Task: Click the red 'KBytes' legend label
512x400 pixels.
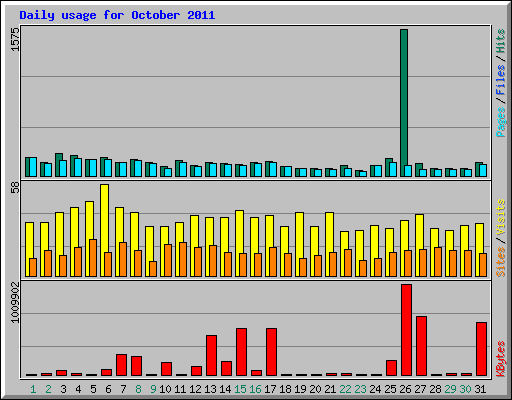Action: 501,359
